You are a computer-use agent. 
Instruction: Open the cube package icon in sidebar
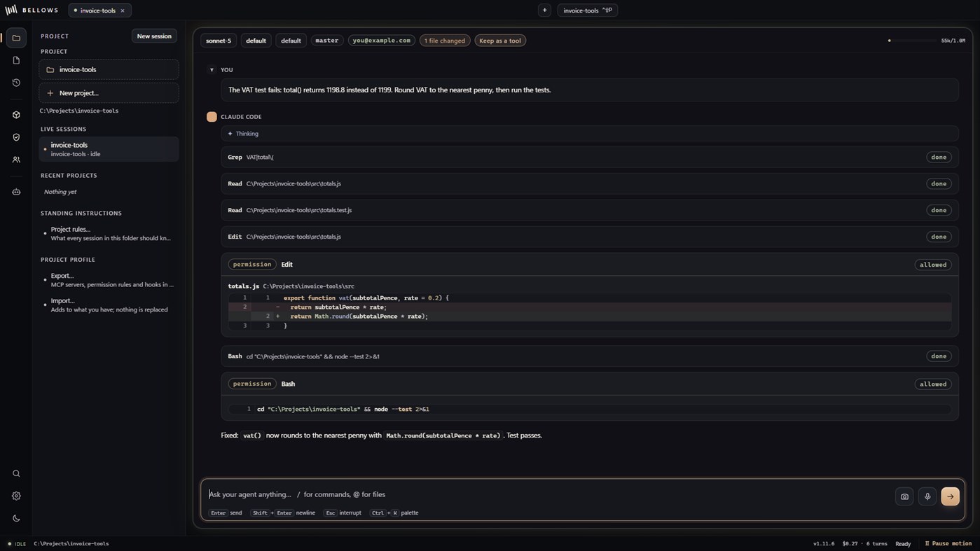click(16, 115)
